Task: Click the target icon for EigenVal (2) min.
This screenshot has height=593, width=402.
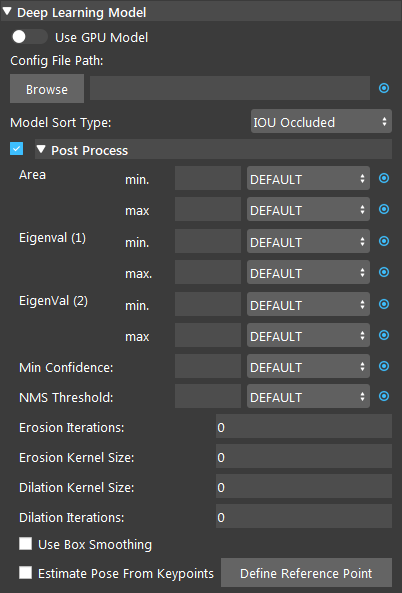Action: point(384,304)
